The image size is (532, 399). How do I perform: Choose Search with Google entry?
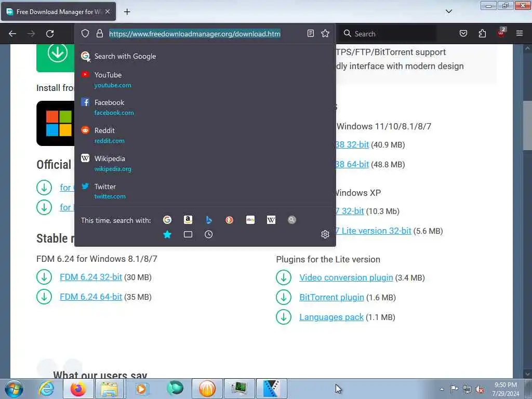click(205, 56)
